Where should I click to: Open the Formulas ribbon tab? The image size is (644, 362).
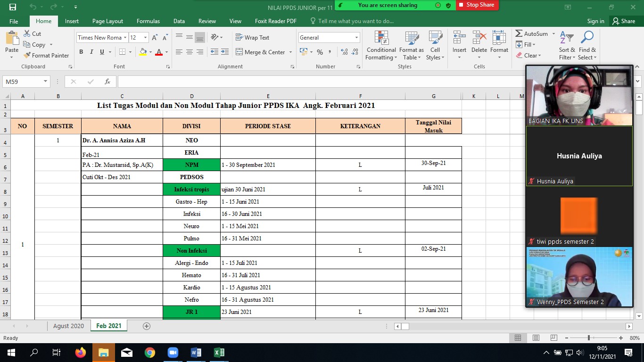pyautogui.click(x=148, y=21)
